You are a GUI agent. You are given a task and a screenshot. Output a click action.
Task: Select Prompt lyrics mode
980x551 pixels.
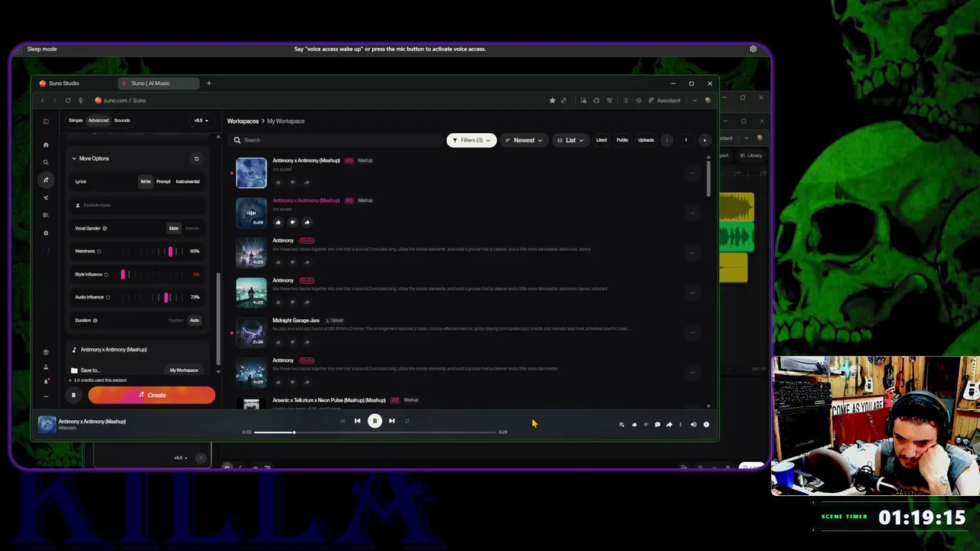click(163, 181)
